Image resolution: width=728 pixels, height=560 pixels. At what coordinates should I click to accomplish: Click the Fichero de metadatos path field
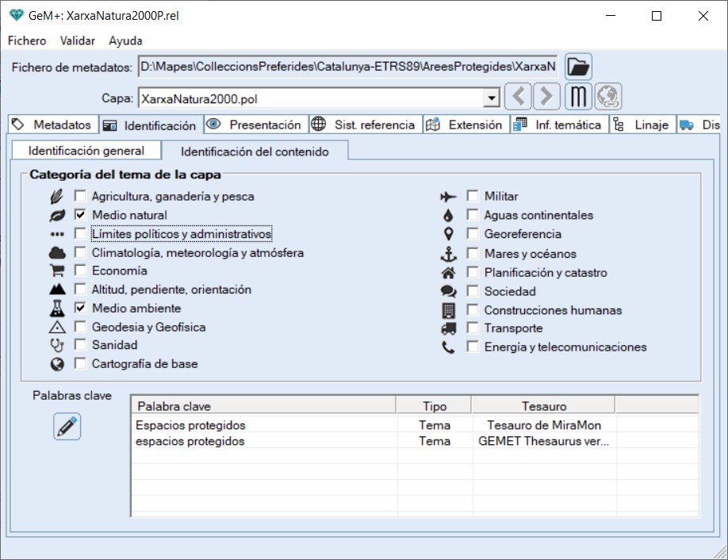(x=347, y=66)
